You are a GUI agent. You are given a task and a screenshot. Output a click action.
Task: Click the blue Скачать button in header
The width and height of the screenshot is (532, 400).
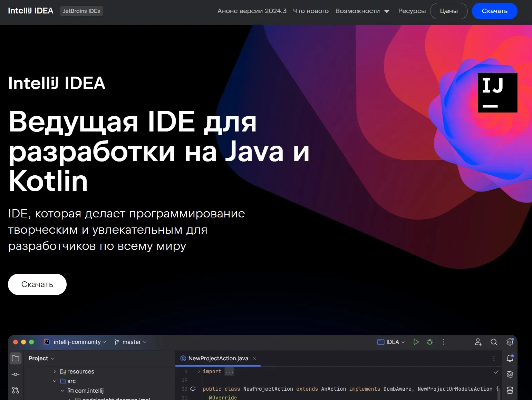click(494, 11)
